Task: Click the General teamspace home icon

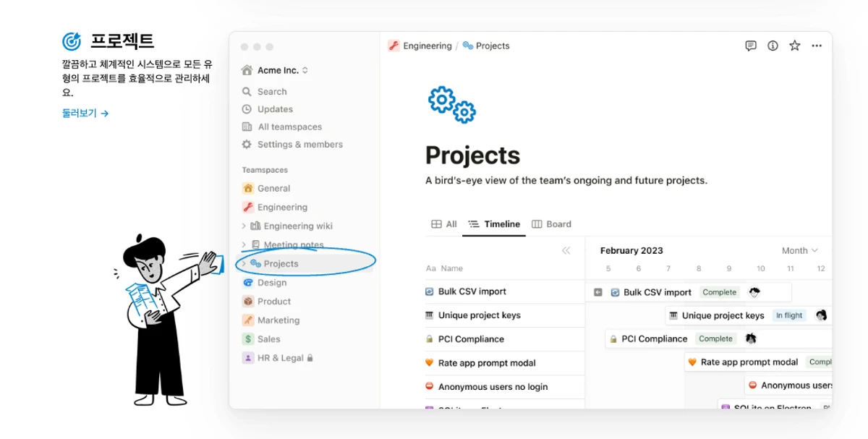Action: pyautogui.click(x=248, y=188)
